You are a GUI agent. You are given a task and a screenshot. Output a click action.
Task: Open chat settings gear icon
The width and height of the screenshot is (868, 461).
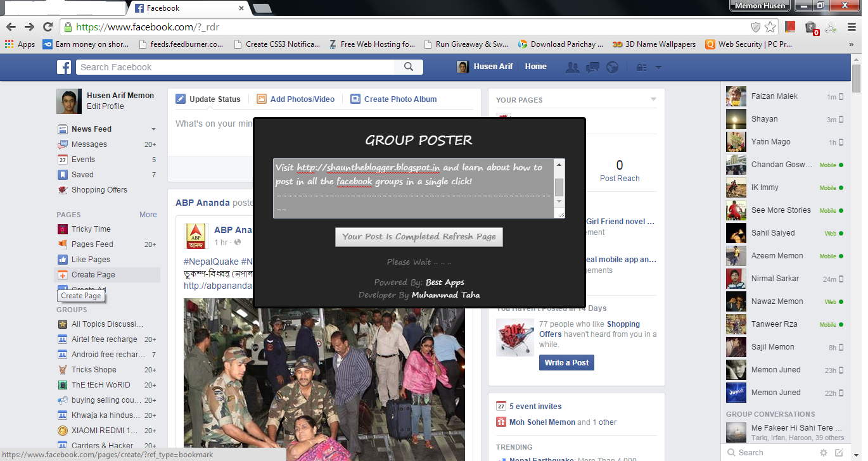[x=824, y=453]
